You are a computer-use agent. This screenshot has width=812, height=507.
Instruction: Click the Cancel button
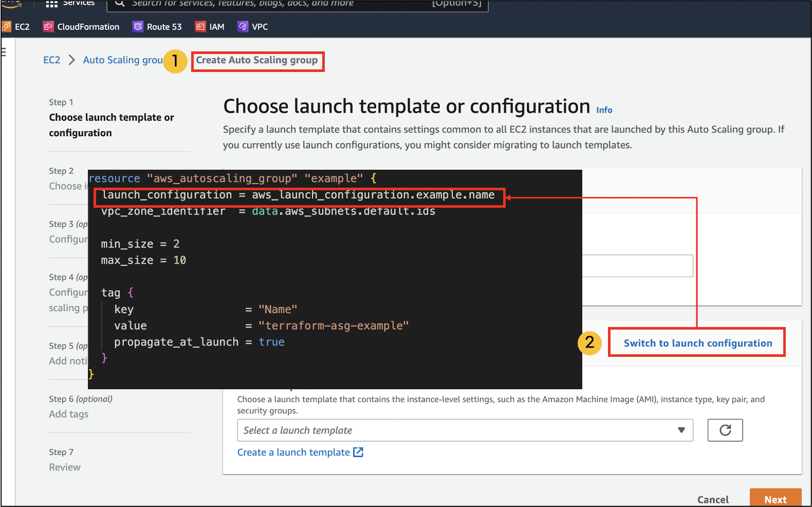pyautogui.click(x=713, y=500)
